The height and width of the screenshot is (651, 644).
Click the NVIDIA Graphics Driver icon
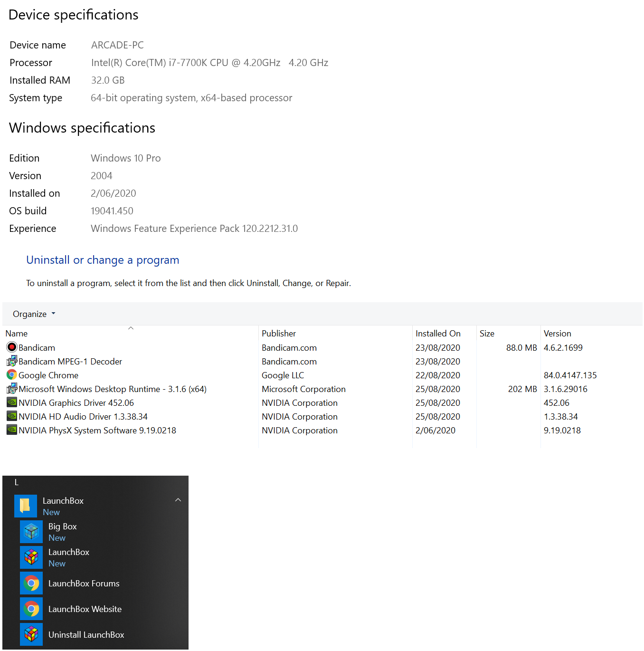tap(12, 402)
